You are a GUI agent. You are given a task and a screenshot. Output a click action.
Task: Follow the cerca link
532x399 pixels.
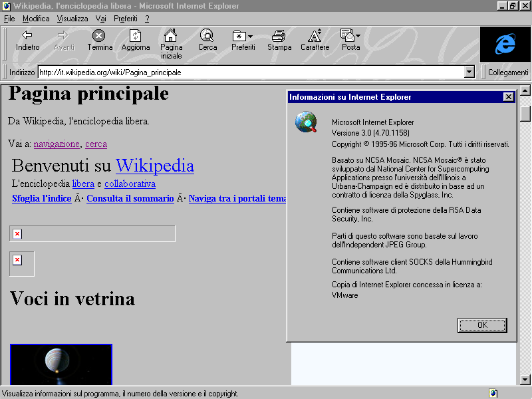[96, 144]
